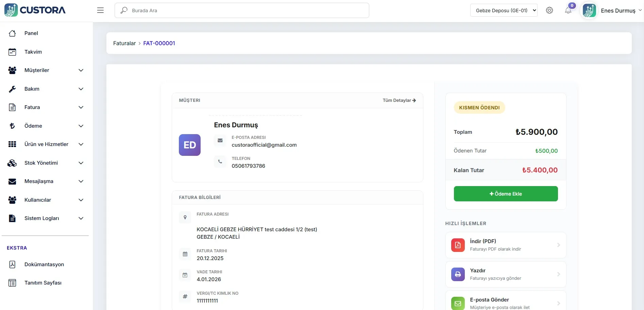
Task: Click the green envelope E-posta Gönder icon
Action: 458,303
